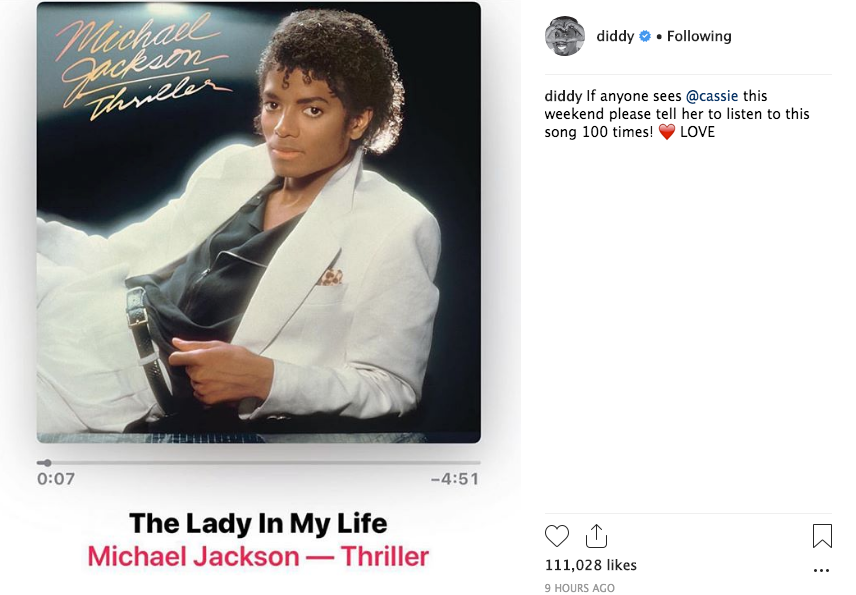The width and height of the screenshot is (856, 595).
Task: Open the diddy username in the header
Action: (x=615, y=36)
